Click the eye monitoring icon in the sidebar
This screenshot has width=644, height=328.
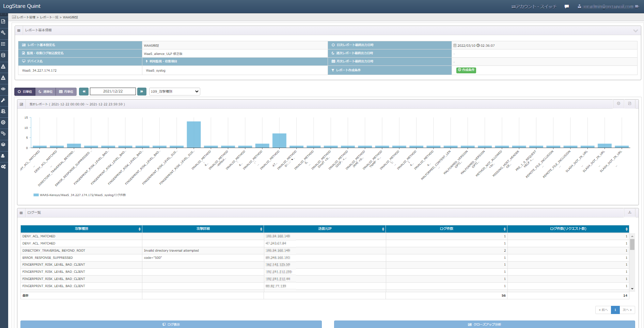point(3,89)
